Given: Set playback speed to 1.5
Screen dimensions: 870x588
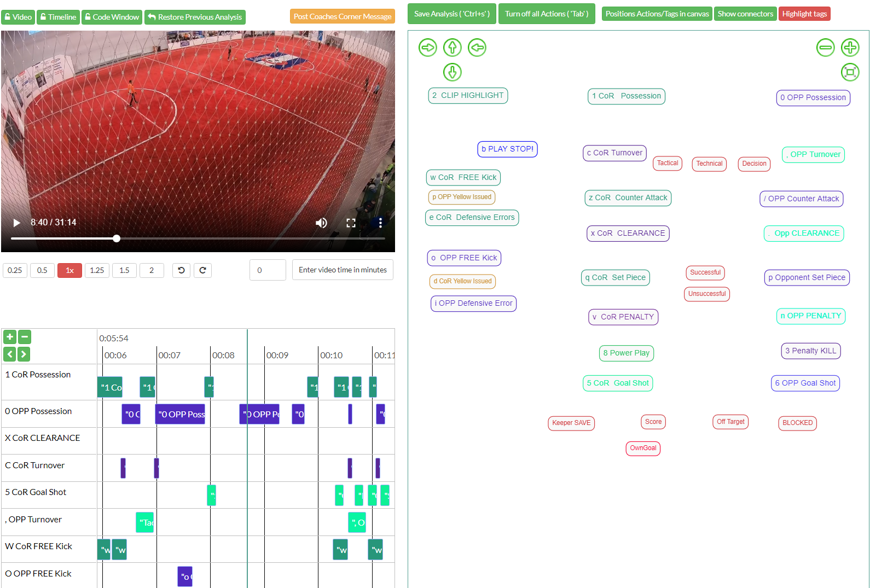Looking at the screenshot, I should (x=124, y=270).
